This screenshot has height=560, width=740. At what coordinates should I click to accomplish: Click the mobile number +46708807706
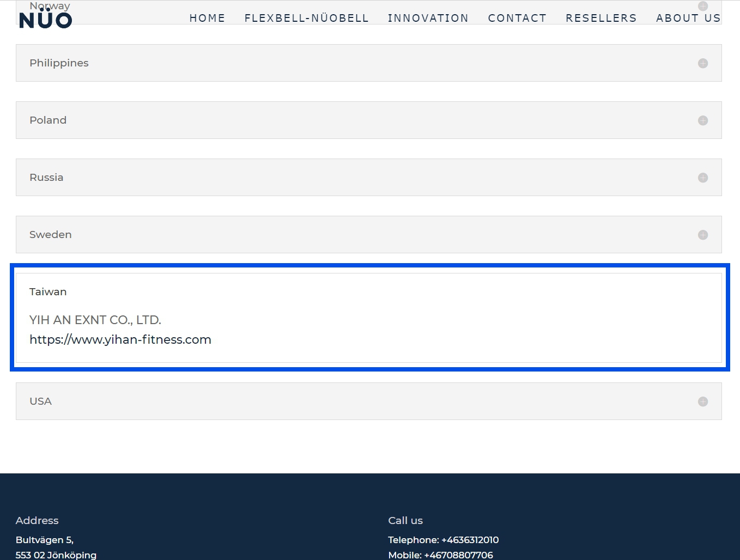459,555
